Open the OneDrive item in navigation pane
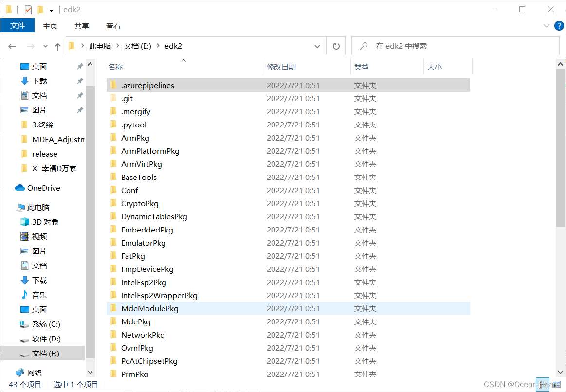This screenshot has height=392, width=566. point(41,188)
